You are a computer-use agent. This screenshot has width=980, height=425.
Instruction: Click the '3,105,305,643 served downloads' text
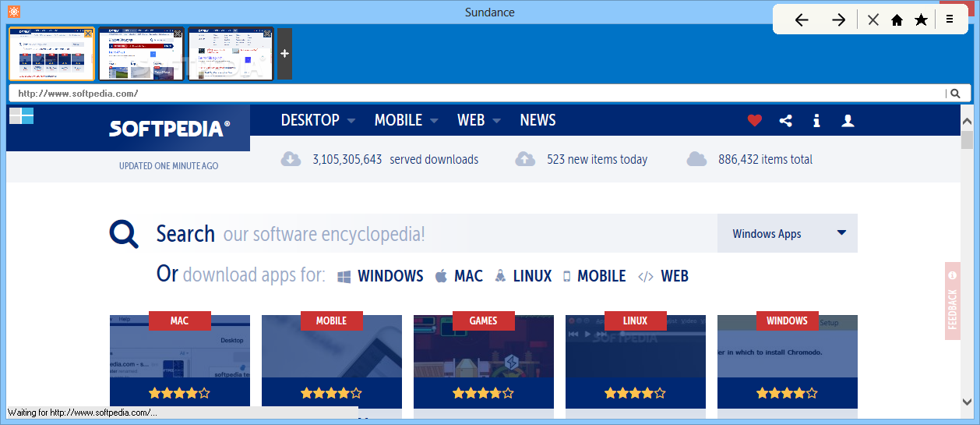point(395,159)
